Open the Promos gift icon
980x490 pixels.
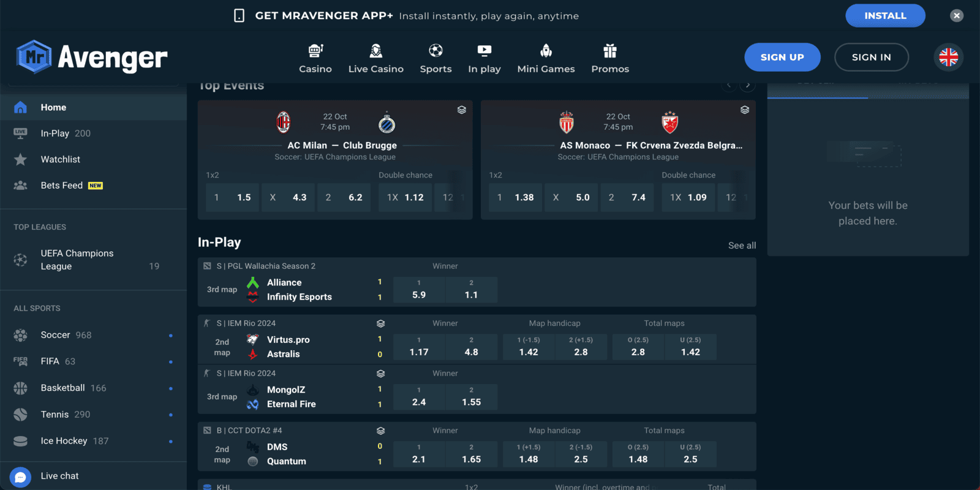coord(609,51)
